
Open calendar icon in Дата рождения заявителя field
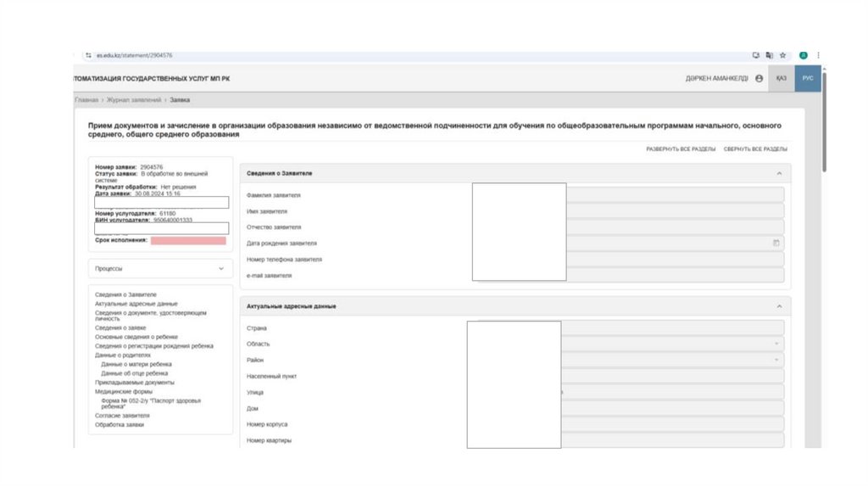776,243
